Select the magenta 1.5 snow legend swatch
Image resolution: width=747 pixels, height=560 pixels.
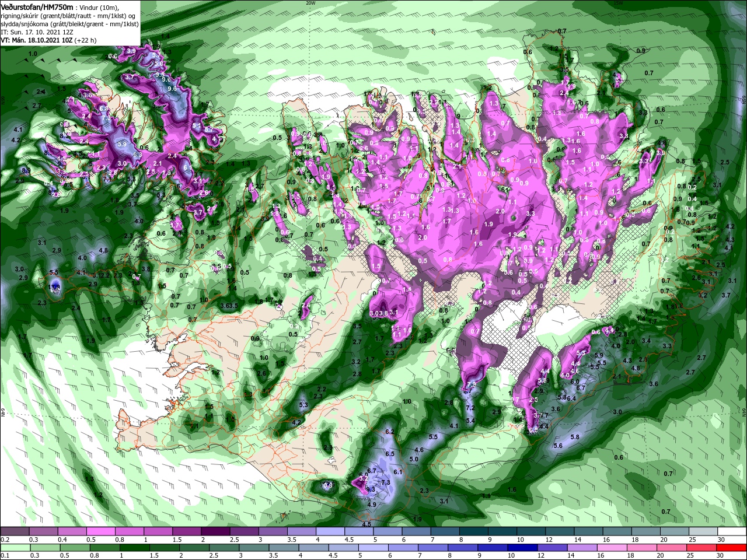pyautogui.click(x=186, y=531)
